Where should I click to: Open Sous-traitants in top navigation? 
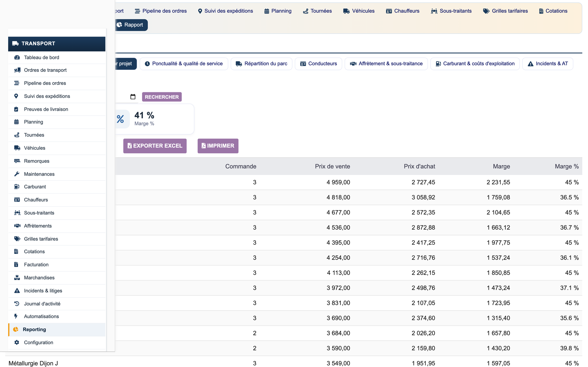[x=451, y=11]
